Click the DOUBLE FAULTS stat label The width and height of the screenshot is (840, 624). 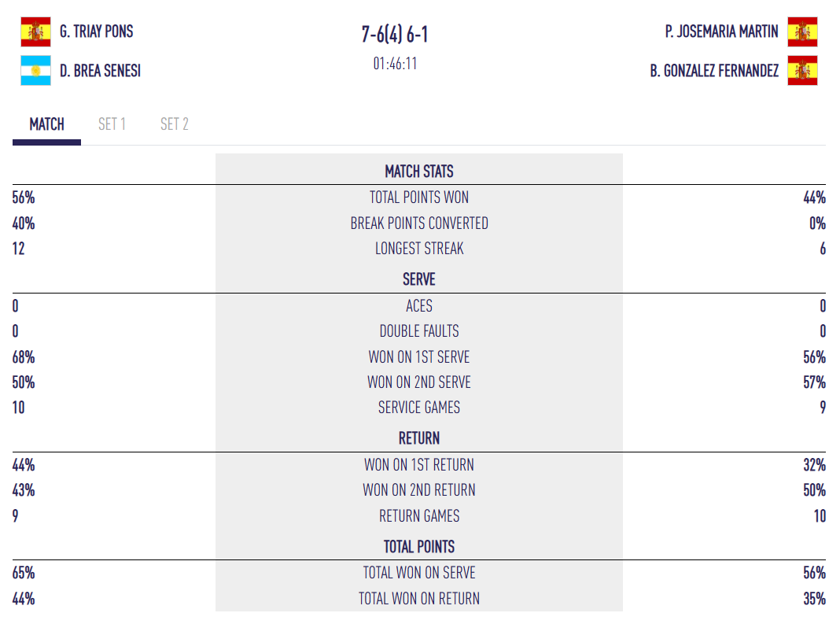418,331
